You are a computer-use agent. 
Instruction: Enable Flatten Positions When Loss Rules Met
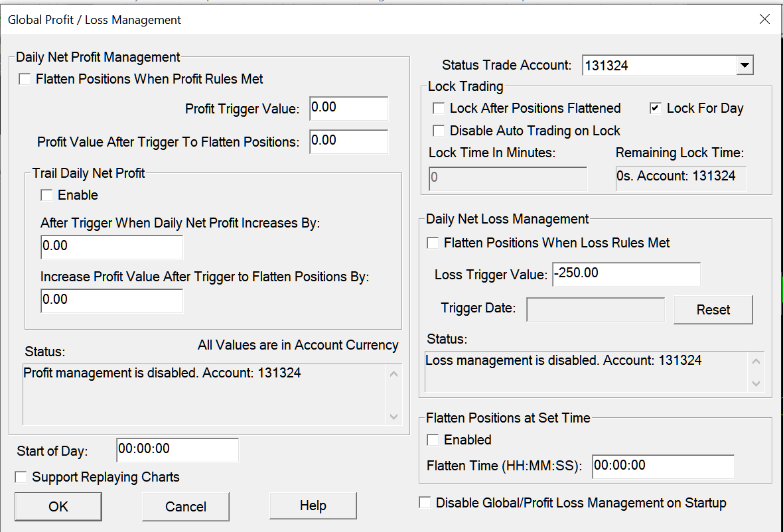(433, 243)
